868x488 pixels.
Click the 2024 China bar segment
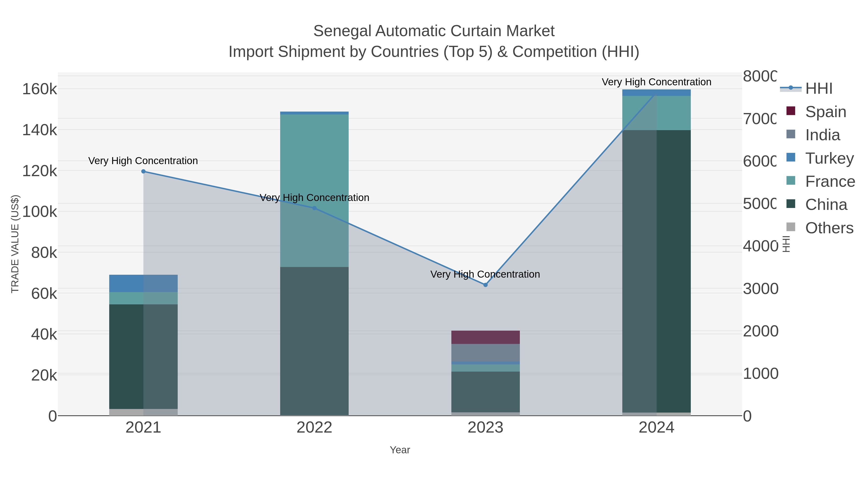tap(656, 271)
